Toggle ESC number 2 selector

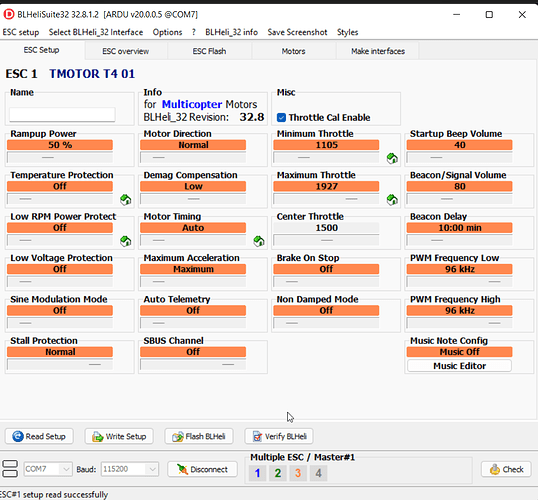pos(278,473)
